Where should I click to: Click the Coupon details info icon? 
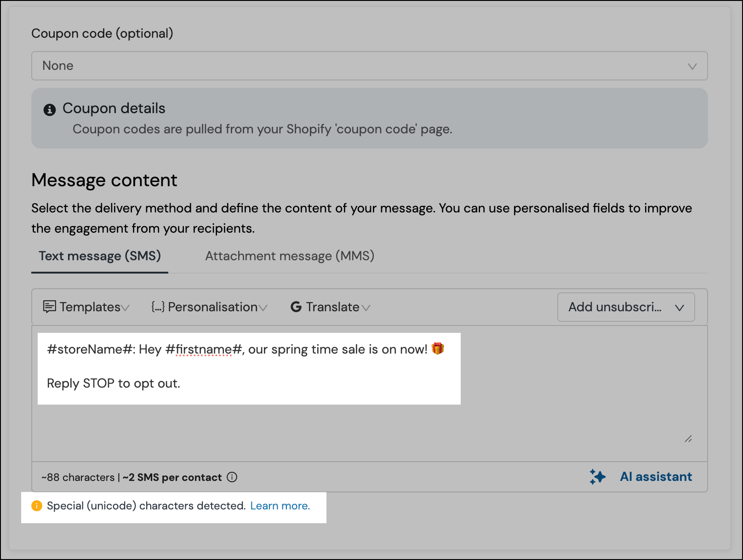point(49,110)
